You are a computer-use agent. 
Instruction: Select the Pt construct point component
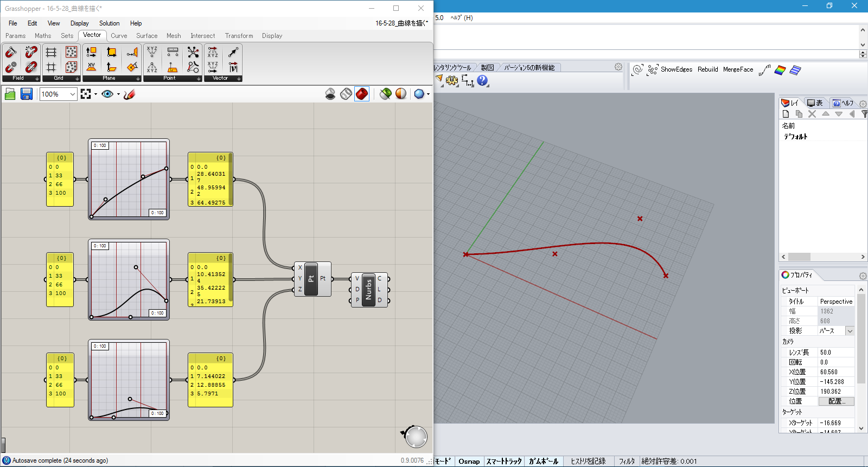coord(312,279)
